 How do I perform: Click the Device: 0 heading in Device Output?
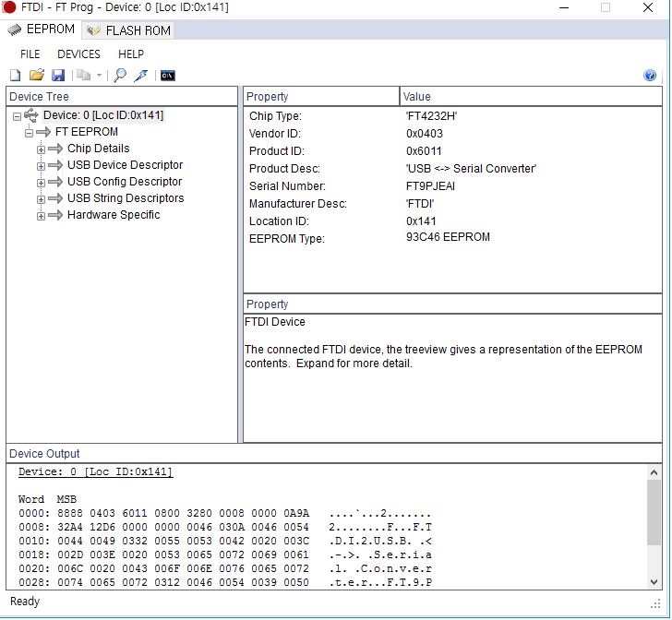[x=96, y=472]
